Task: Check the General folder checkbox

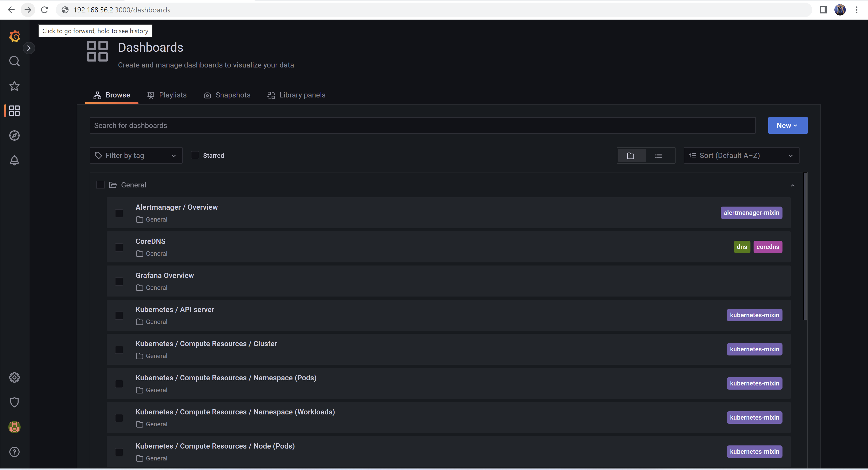Action: pos(100,185)
